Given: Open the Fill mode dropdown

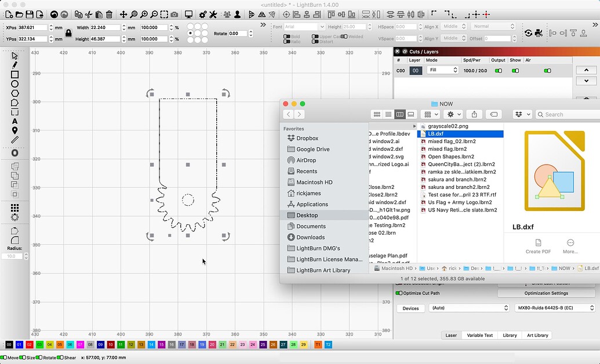Looking at the screenshot, I should pyautogui.click(x=443, y=70).
